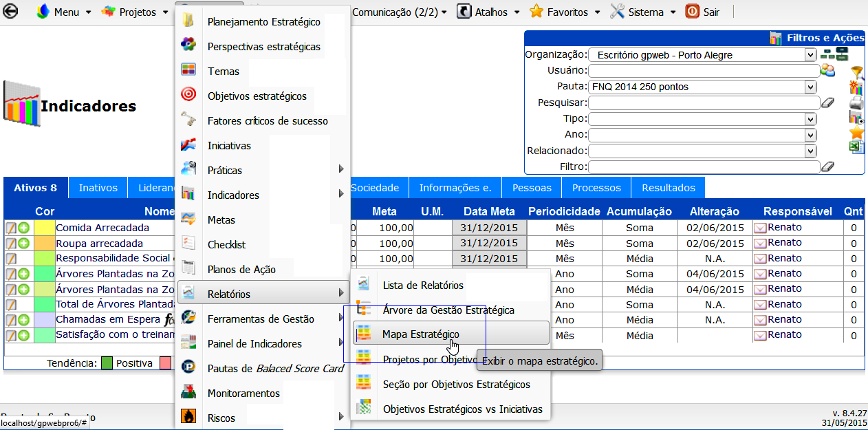The height and width of the screenshot is (430, 868).
Task: Open the Resultados tab
Action: pyautogui.click(x=669, y=188)
